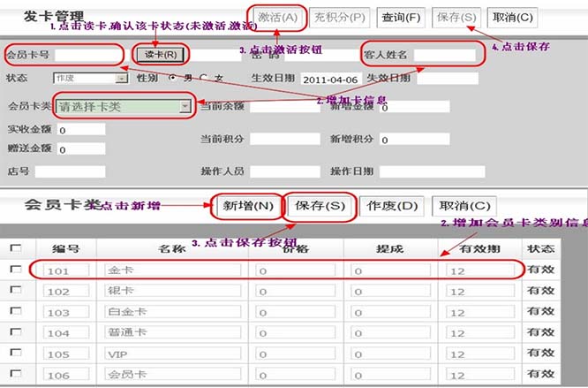Tick the checkbox for row 101 金卡

click(x=16, y=269)
